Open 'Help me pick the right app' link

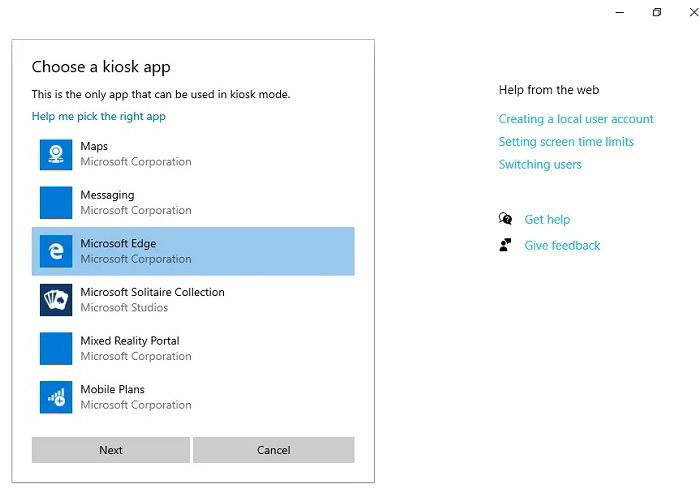(99, 117)
